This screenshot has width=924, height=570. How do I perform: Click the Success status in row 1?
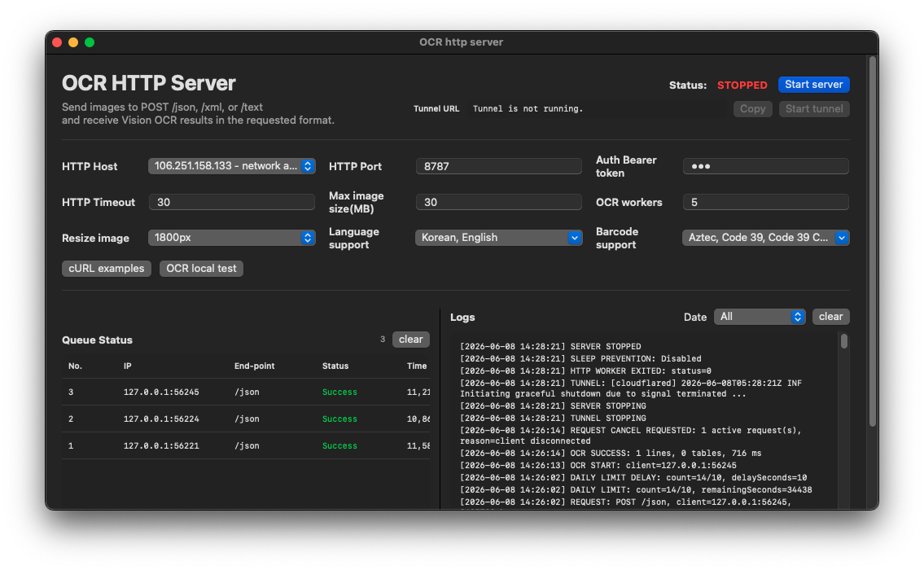[x=339, y=445]
